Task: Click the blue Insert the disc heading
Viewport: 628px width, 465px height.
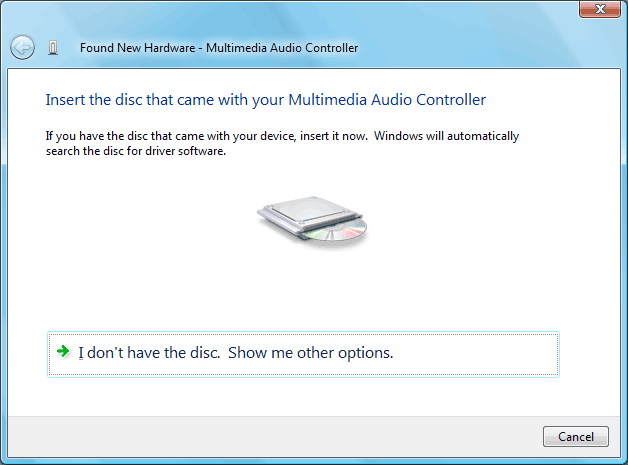Action: pyautogui.click(x=266, y=100)
